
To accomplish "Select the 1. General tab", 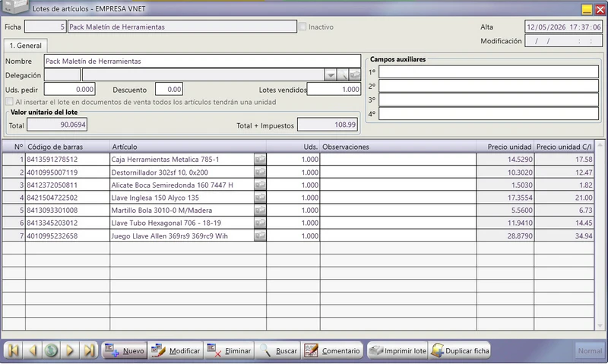I will pos(26,46).
